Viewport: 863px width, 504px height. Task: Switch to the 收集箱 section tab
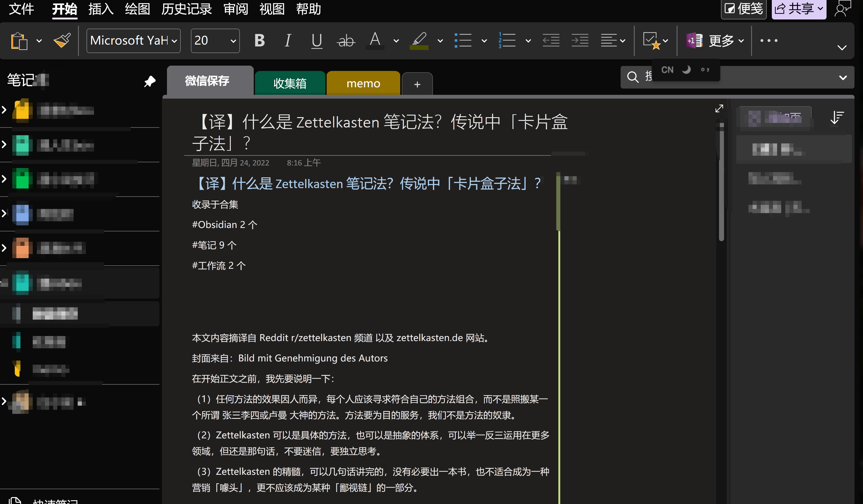tap(290, 83)
